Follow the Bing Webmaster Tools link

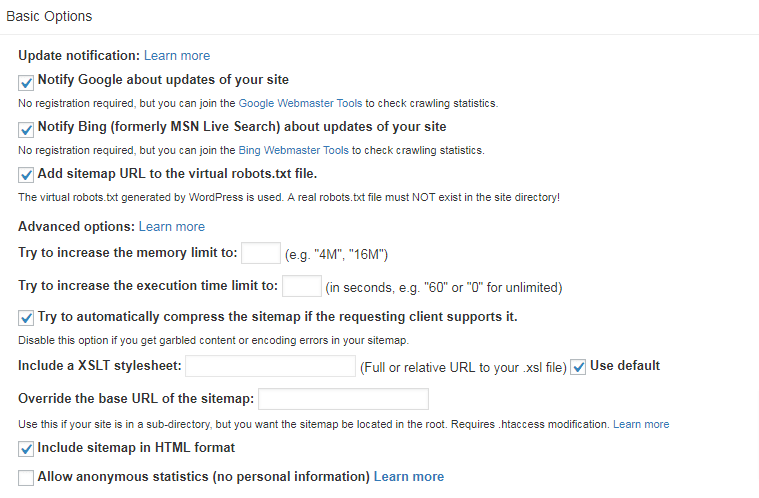[293, 150]
